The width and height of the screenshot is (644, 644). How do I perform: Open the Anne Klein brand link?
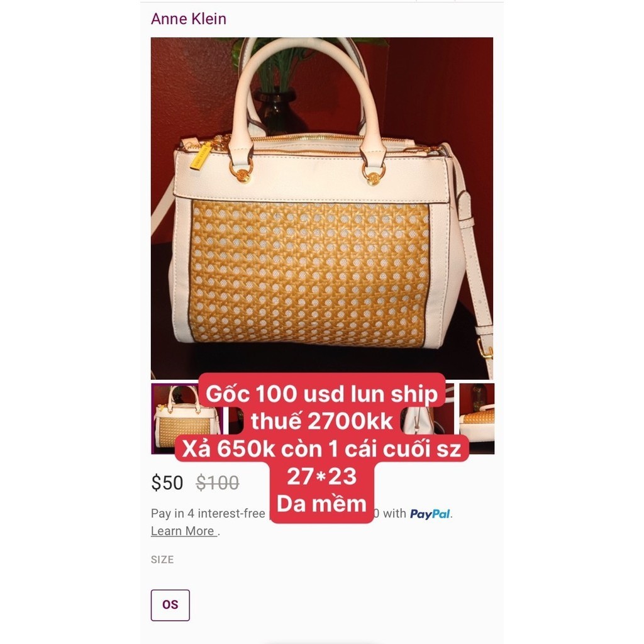click(189, 19)
